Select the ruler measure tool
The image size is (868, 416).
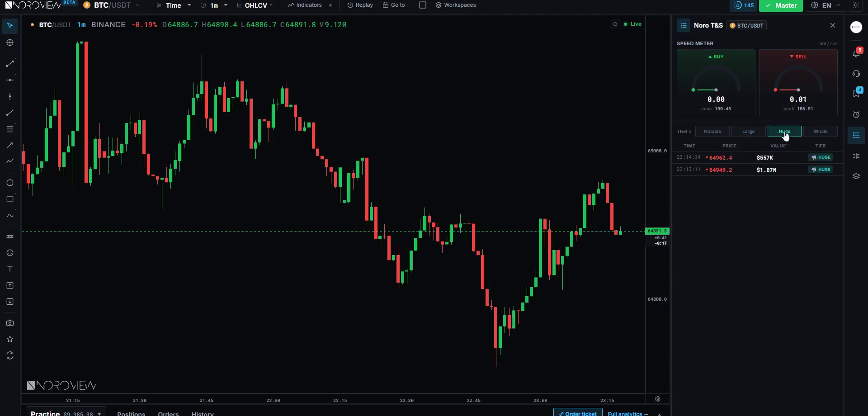coord(10,236)
